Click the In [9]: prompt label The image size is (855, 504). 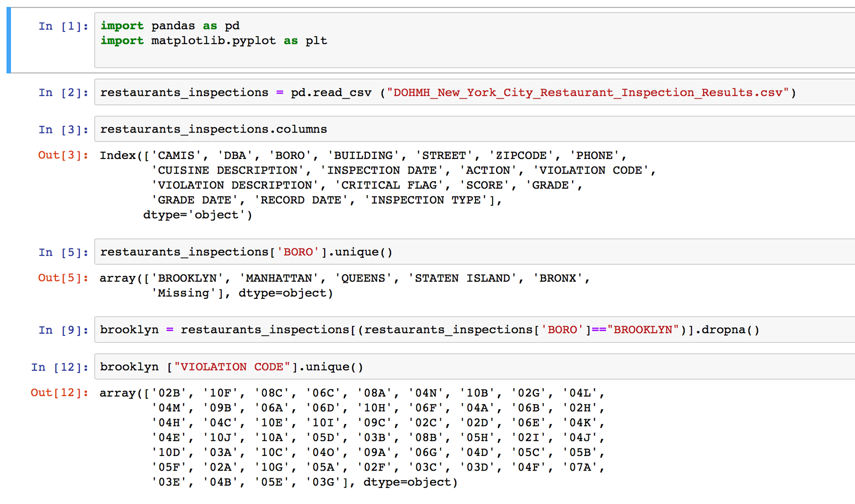tap(63, 330)
